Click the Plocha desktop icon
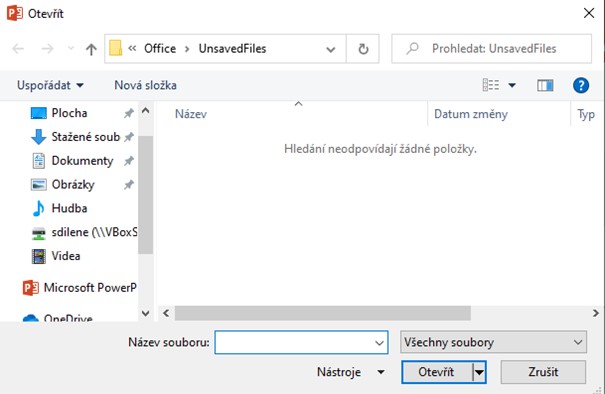605x394 pixels. [39, 113]
